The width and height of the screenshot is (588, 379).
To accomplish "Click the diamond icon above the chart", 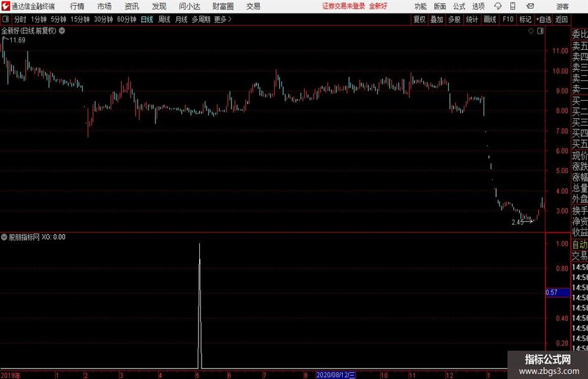I will click(x=531, y=31).
